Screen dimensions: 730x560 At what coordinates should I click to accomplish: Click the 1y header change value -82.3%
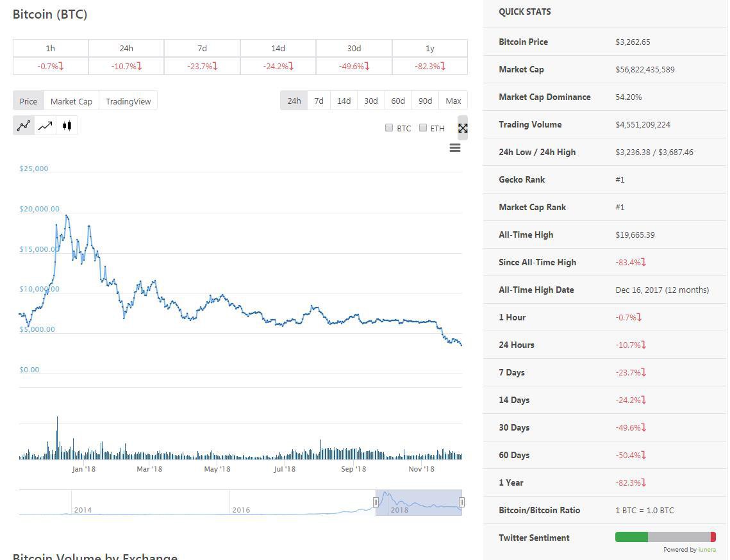pyautogui.click(x=430, y=66)
